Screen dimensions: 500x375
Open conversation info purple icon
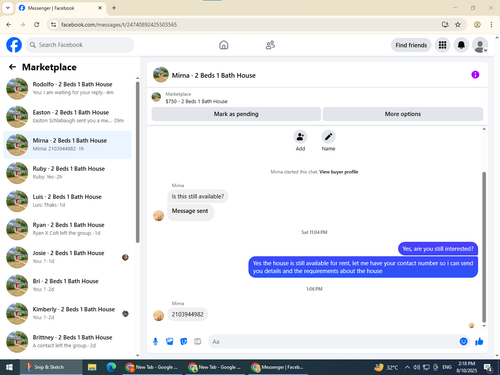pyautogui.click(x=475, y=75)
